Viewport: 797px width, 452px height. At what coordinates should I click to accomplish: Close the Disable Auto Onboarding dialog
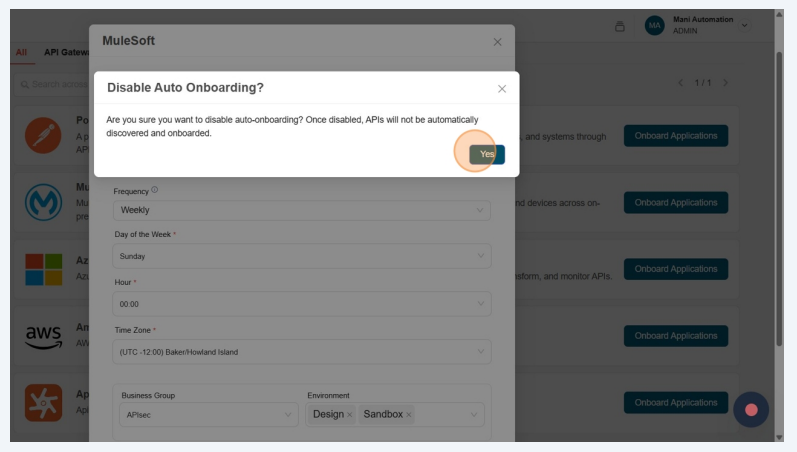(x=502, y=89)
